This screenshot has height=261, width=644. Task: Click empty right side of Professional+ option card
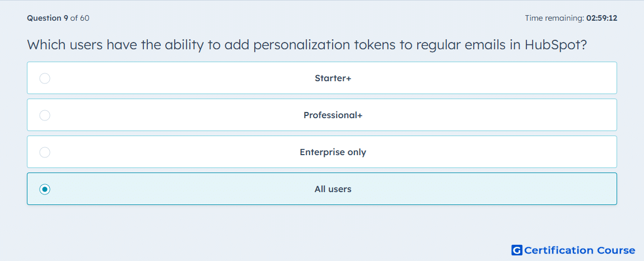pyautogui.click(x=493, y=115)
